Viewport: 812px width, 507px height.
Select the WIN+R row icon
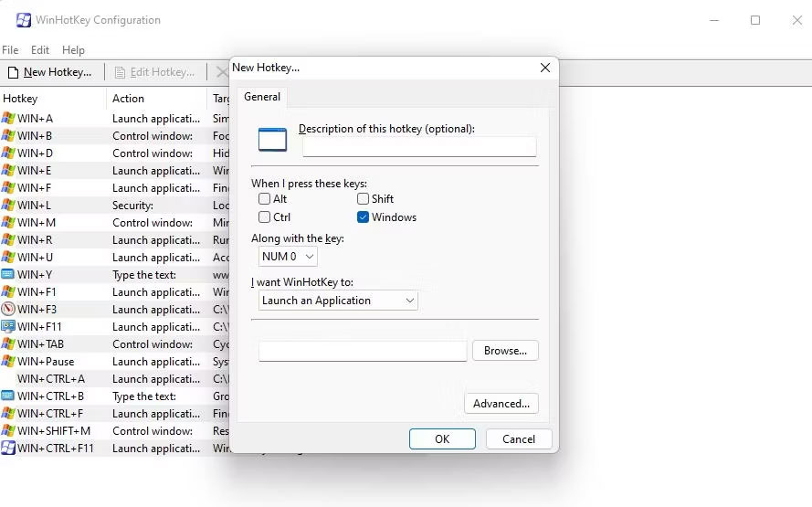coord(8,239)
